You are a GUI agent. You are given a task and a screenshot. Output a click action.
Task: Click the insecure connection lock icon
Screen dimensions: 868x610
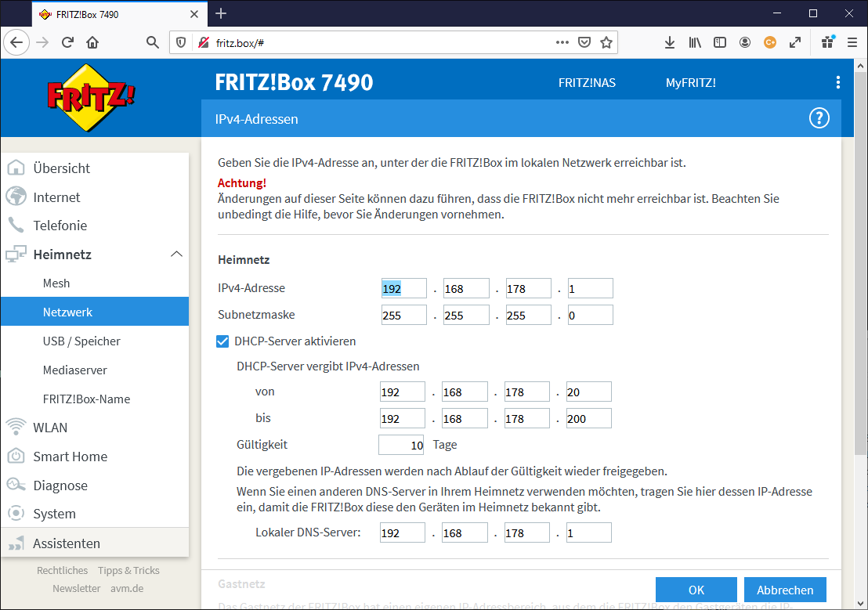click(x=204, y=42)
